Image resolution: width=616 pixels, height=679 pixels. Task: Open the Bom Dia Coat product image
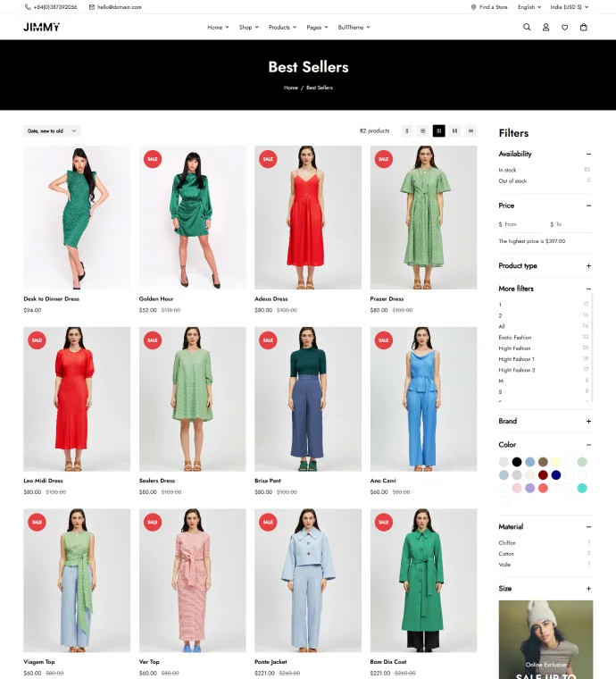click(x=423, y=580)
